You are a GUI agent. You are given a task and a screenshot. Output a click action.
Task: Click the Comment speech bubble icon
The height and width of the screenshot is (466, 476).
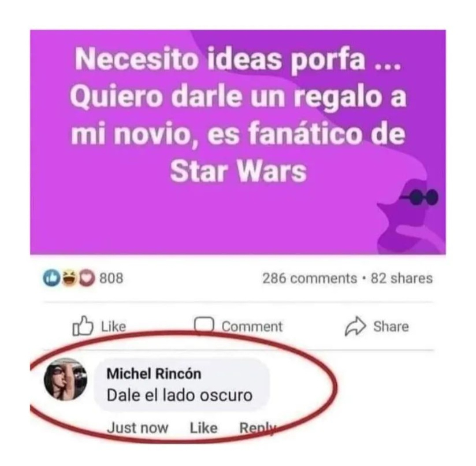(204, 325)
